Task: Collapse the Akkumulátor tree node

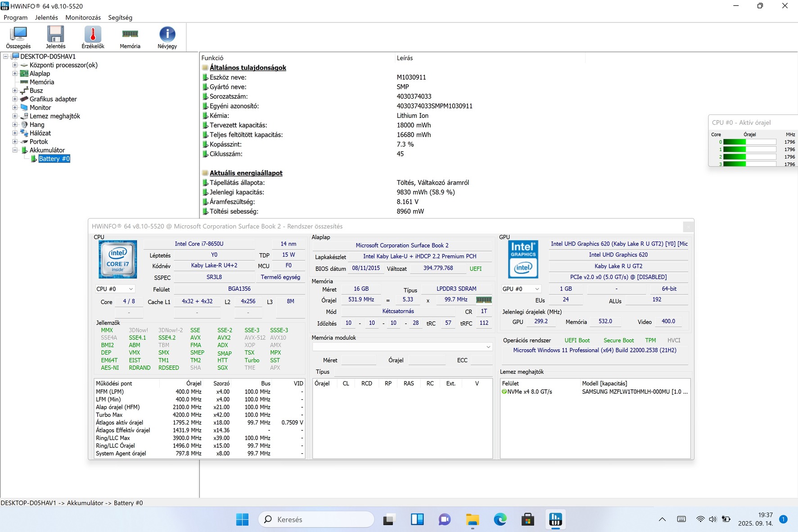Action: coord(15,150)
